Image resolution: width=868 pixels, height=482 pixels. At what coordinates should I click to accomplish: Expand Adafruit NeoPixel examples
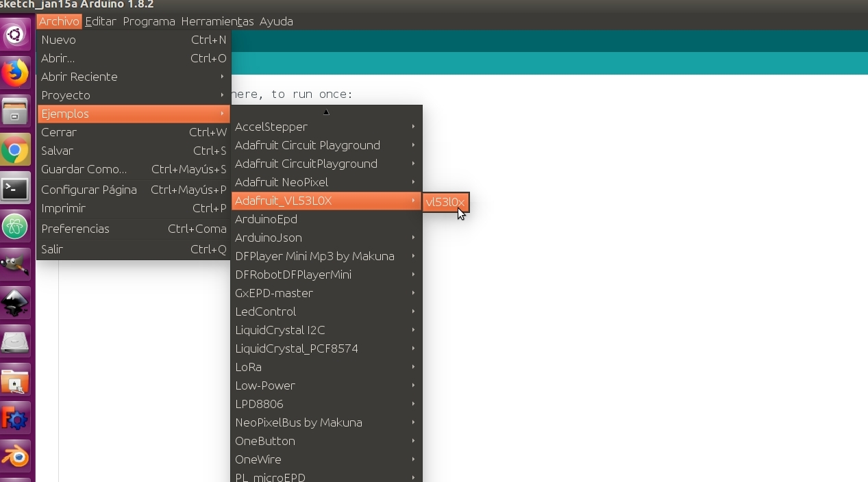click(x=326, y=182)
